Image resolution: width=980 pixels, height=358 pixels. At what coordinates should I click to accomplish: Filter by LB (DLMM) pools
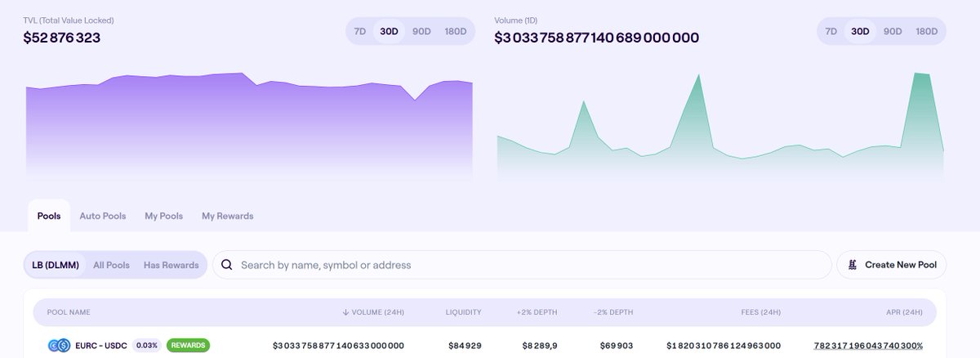[x=55, y=265]
